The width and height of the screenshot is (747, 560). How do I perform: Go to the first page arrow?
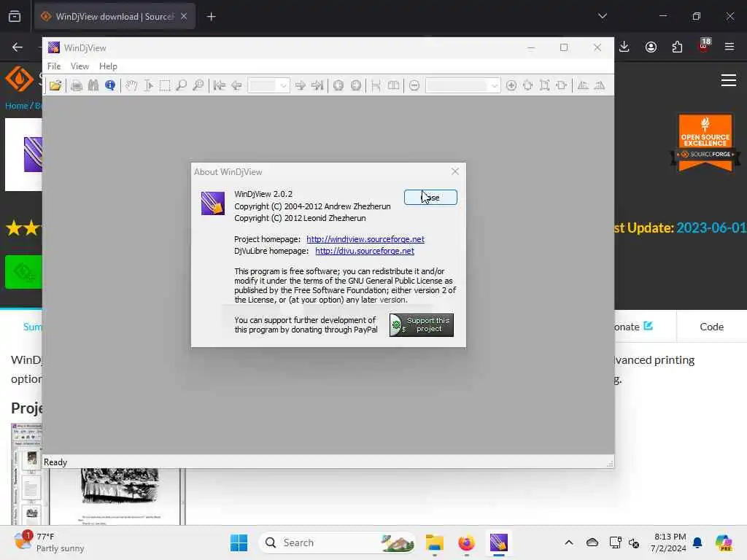coord(220,86)
